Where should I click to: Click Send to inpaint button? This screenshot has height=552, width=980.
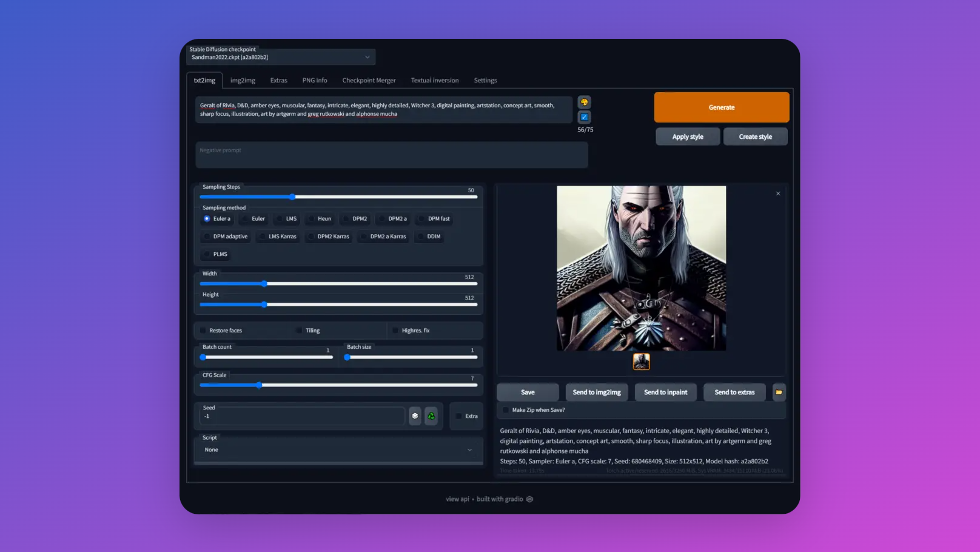tap(665, 392)
